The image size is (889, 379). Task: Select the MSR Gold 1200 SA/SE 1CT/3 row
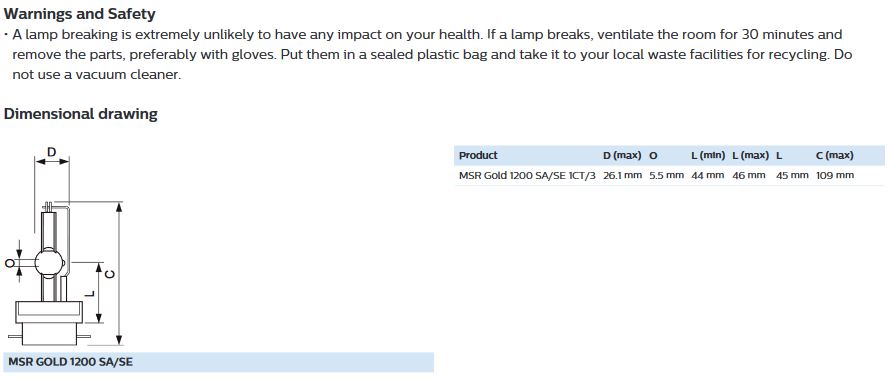(x=669, y=176)
